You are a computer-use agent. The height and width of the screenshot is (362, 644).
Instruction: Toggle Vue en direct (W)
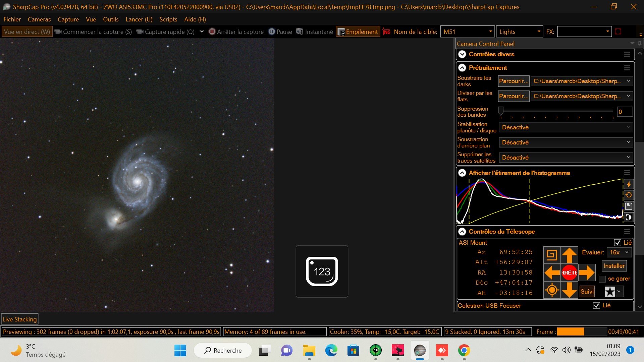point(27,32)
